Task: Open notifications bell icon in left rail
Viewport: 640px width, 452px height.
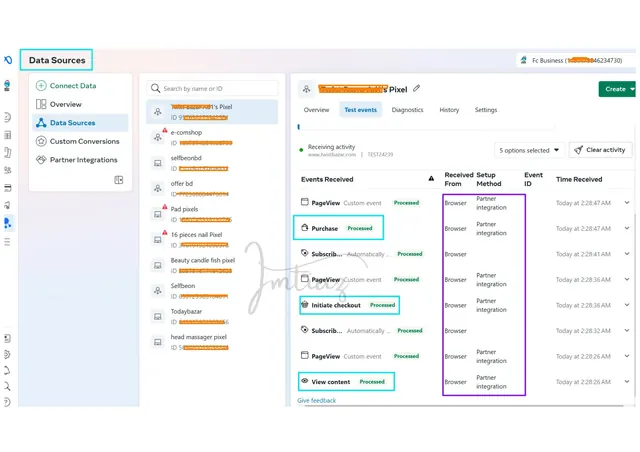Action: coord(7,370)
